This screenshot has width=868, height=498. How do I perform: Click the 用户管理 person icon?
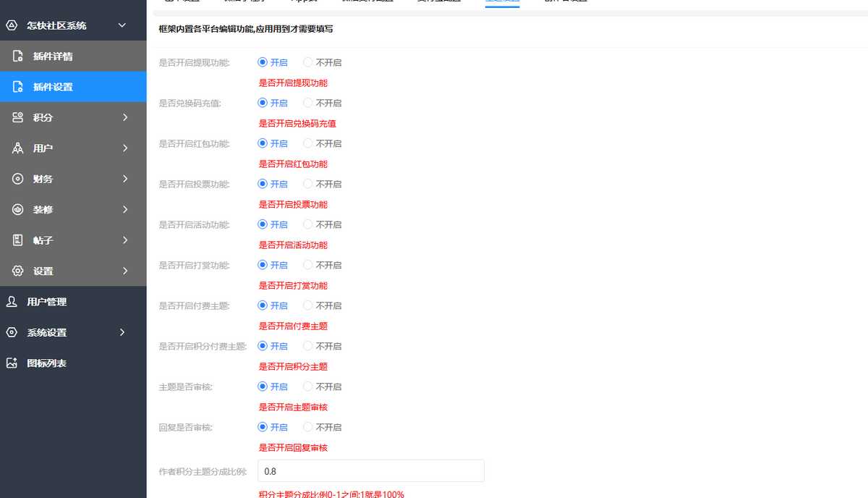click(12, 302)
